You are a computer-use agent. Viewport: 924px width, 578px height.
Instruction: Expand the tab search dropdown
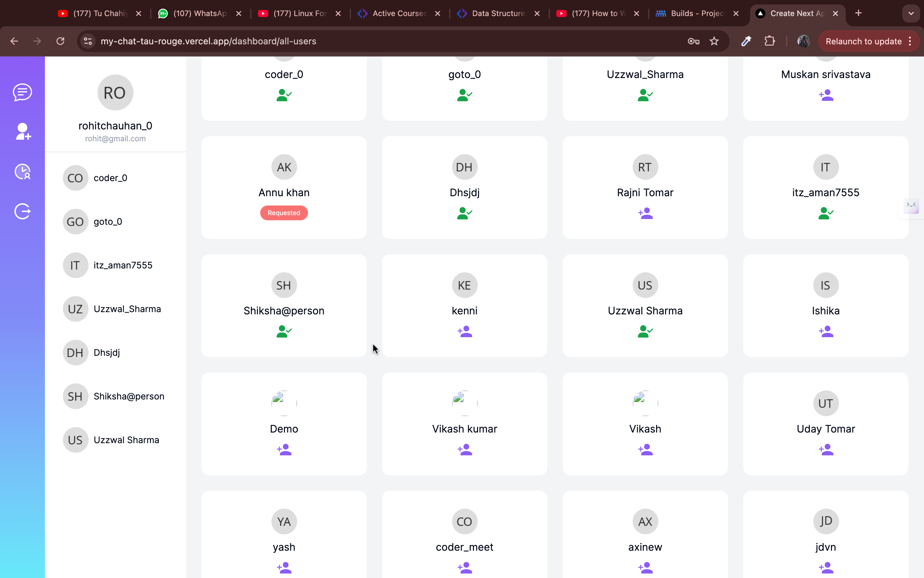coord(911,13)
